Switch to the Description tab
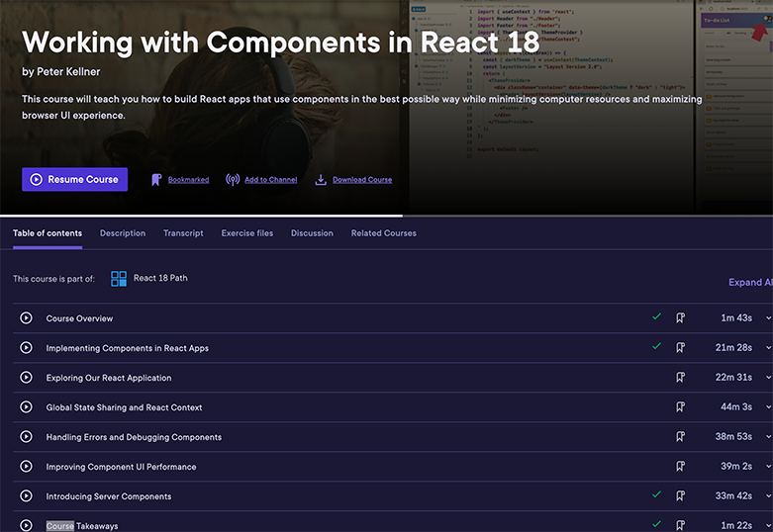The height and width of the screenshot is (532, 773). click(x=123, y=233)
